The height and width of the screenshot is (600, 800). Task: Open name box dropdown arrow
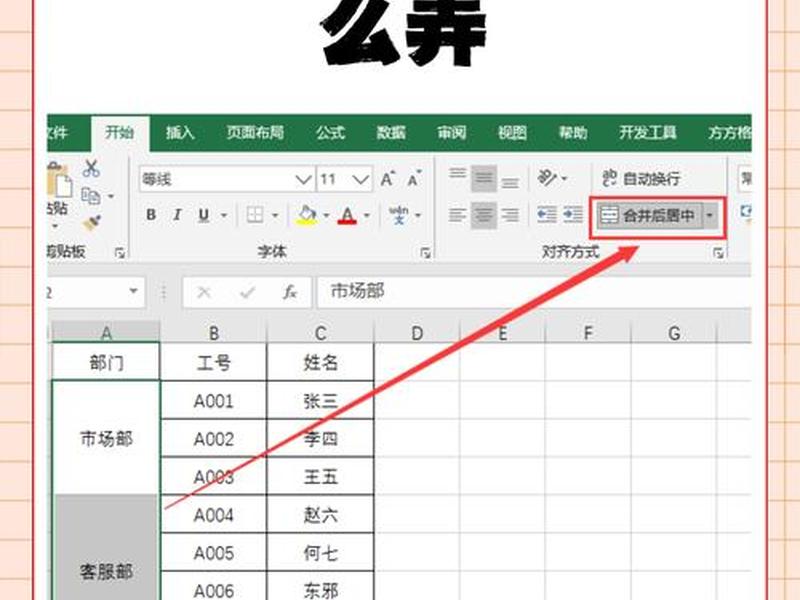click(x=134, y=291)
